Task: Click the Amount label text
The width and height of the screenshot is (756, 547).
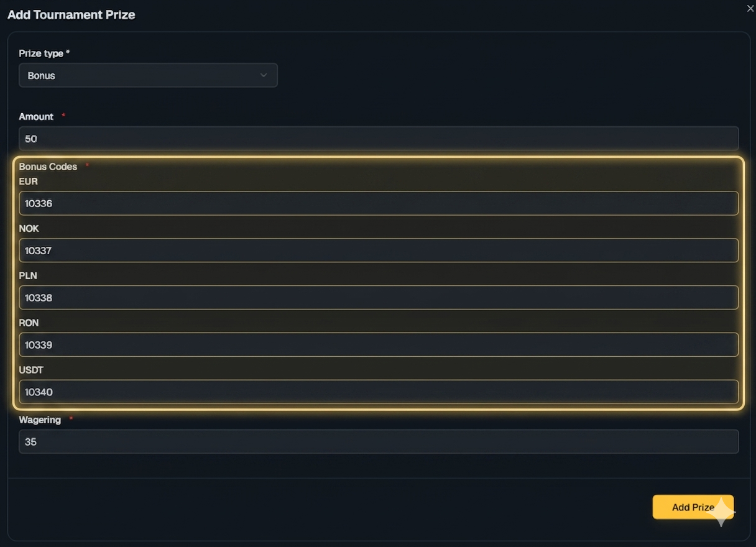Action: click(x=36, y=117)
